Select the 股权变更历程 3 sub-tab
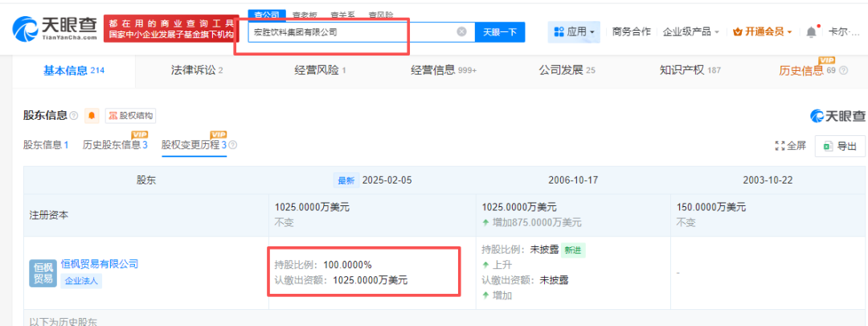Screen dimensions: 868x326 click(194, 145)
